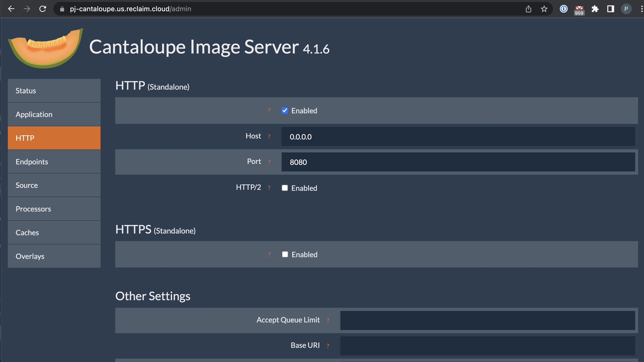Enable the HTTP/2 checkbox
This screenshot has height=362, width=644.
point(285,188)
